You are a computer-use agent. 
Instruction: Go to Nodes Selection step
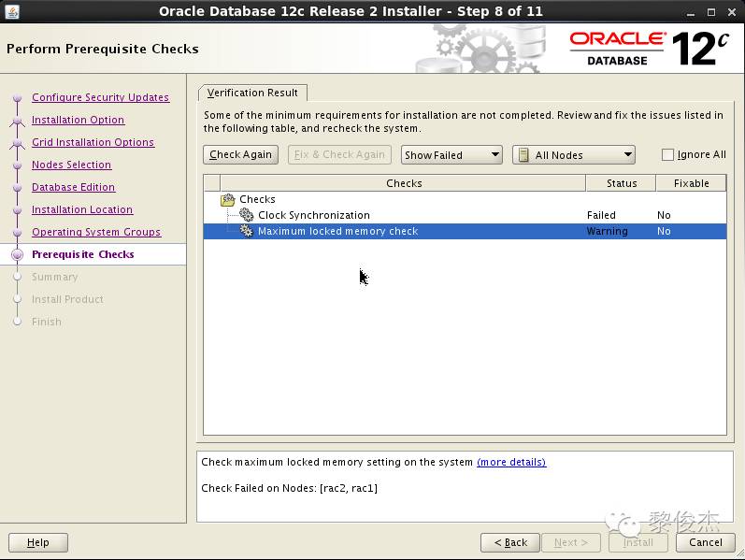tap(71, 165)
